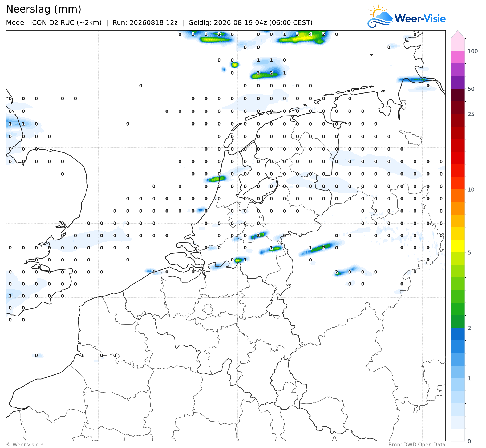Image resolution: width=486 pixels, height=448 pixels.
Task: Click the value 4 in the top rain band
Action: [x=310, y=34]
